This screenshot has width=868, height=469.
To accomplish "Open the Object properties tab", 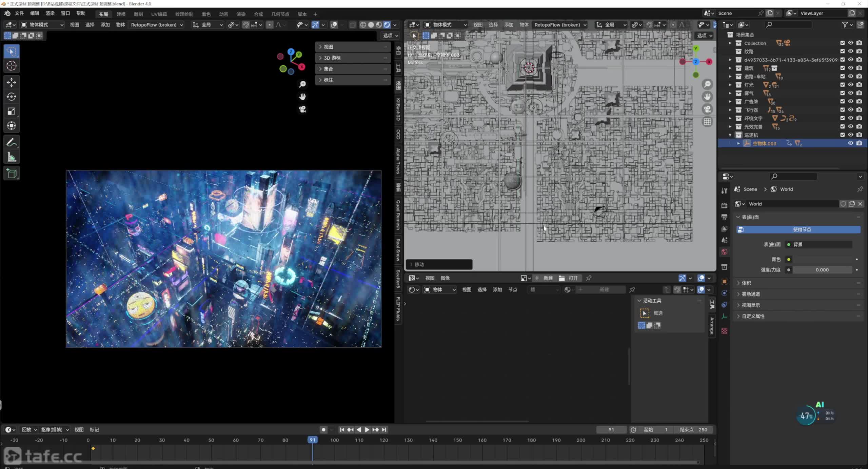I will (724, 281).
